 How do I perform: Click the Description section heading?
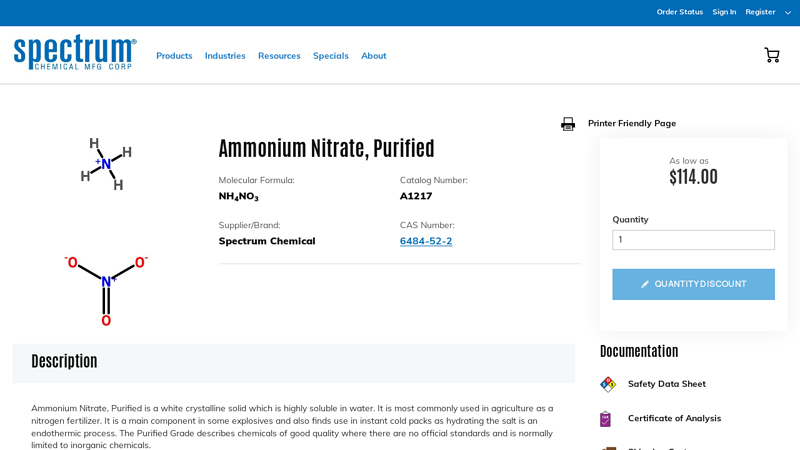[64, 361]
